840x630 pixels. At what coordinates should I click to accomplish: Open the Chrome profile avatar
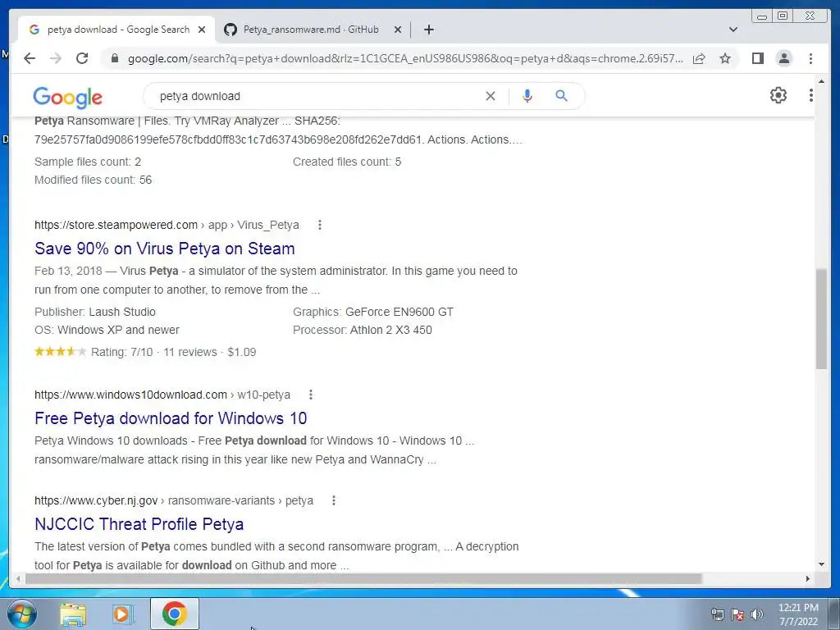coord(783,58)
